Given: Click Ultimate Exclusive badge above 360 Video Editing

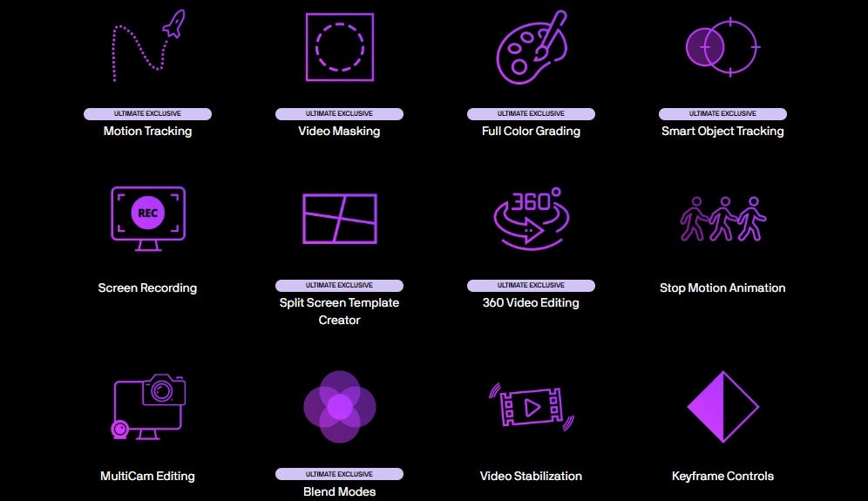Looking at the screenshot, I should coord(531,286).
